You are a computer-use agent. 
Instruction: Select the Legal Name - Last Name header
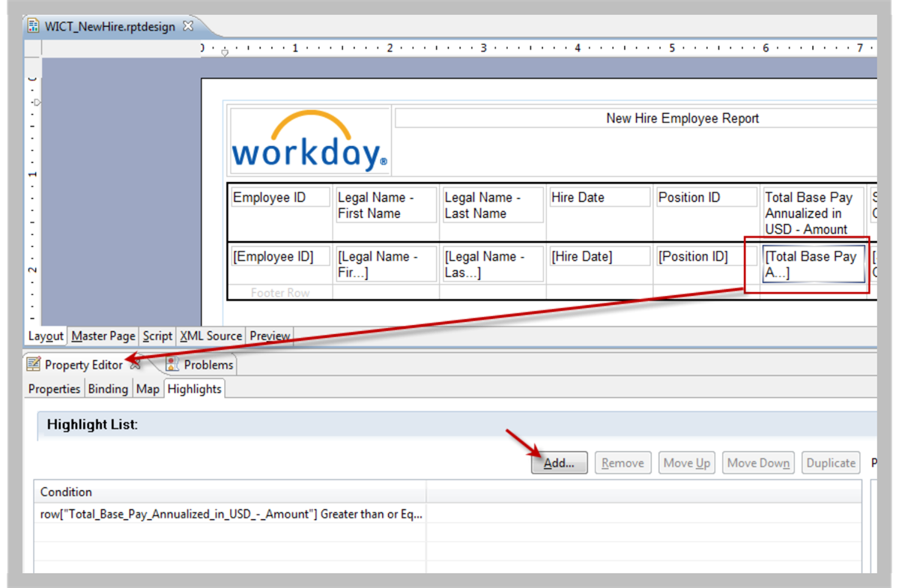pyautogui.click(x=493, y=205)
